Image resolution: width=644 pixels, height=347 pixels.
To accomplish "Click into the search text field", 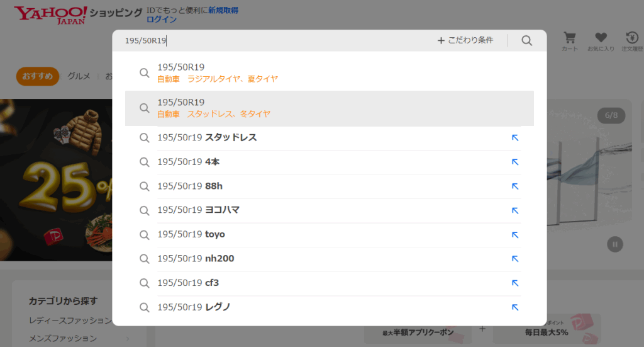I will point(277,41).
